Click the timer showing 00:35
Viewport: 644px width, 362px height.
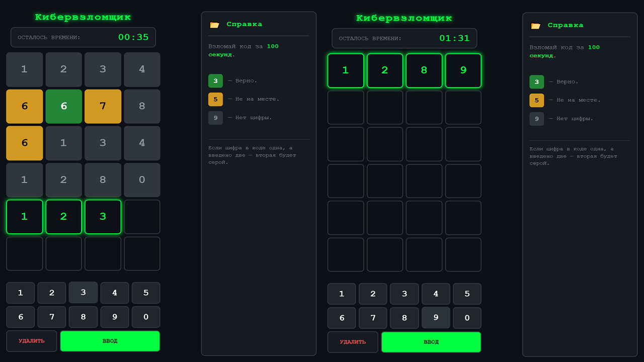(x=134, y=37)
